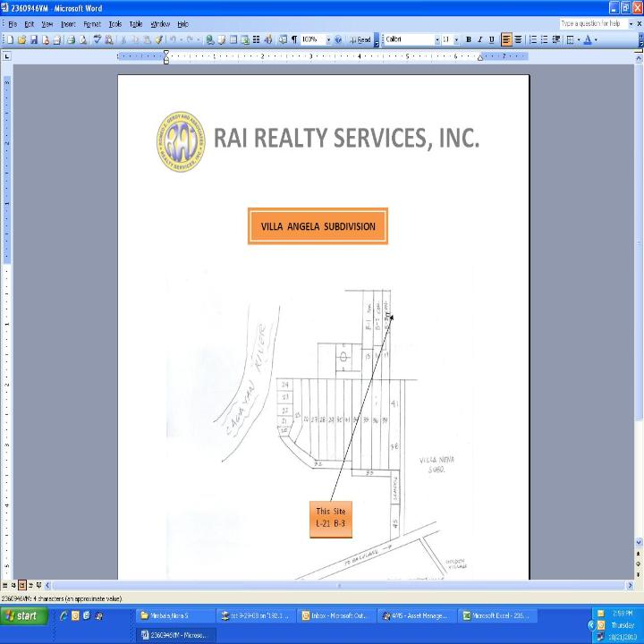Image resolution: width=644 pixels, height=644 pixels.
Task: Apply the font color A button
Action: pos(588,40)
